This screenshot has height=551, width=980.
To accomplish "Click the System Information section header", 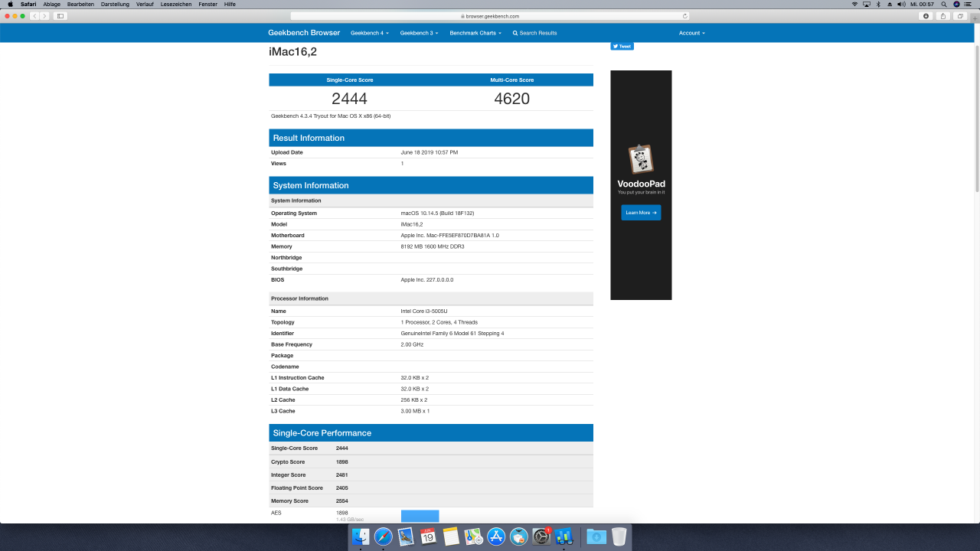I will coord(431,185).
